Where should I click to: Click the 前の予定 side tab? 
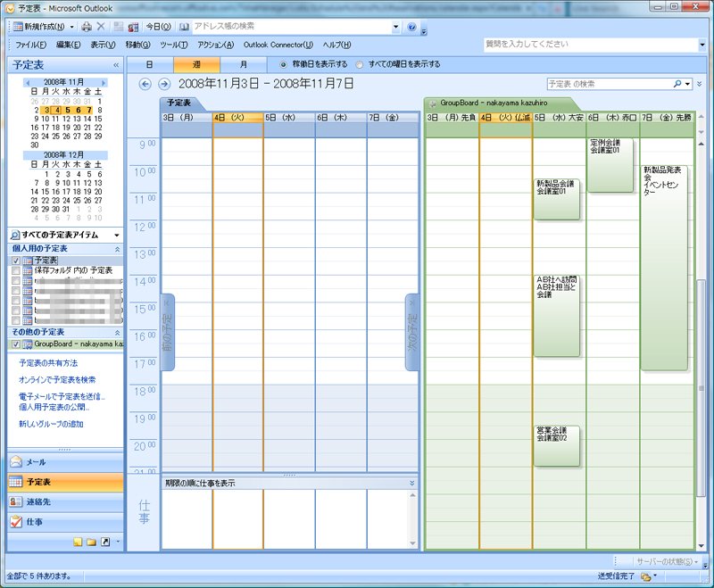tap(167, 332)
